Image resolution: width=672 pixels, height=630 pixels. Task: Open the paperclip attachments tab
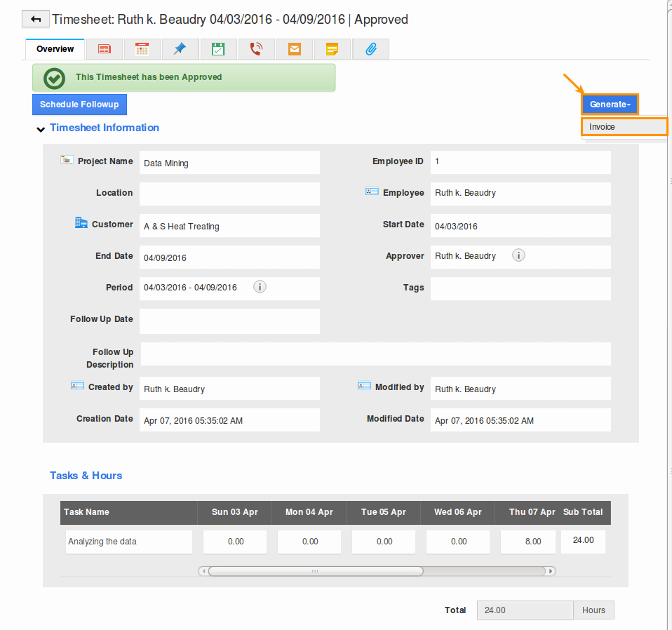tap(370, 49)
